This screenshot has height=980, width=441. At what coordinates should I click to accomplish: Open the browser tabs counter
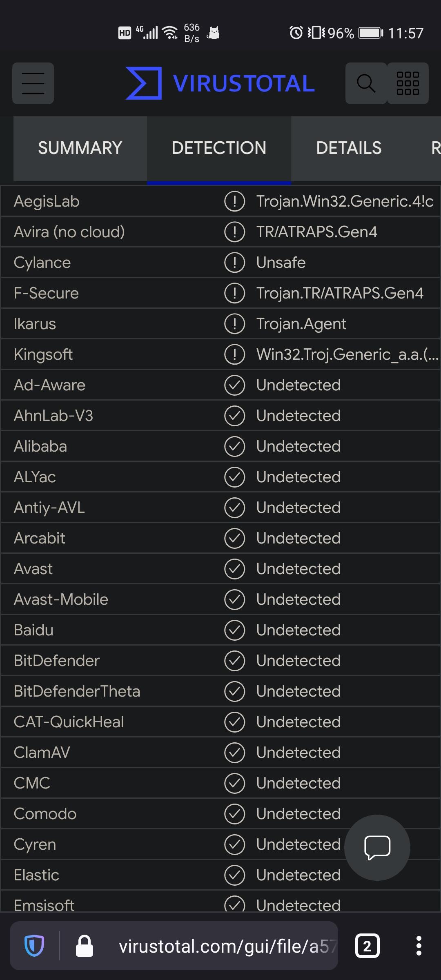click(367, 946)
